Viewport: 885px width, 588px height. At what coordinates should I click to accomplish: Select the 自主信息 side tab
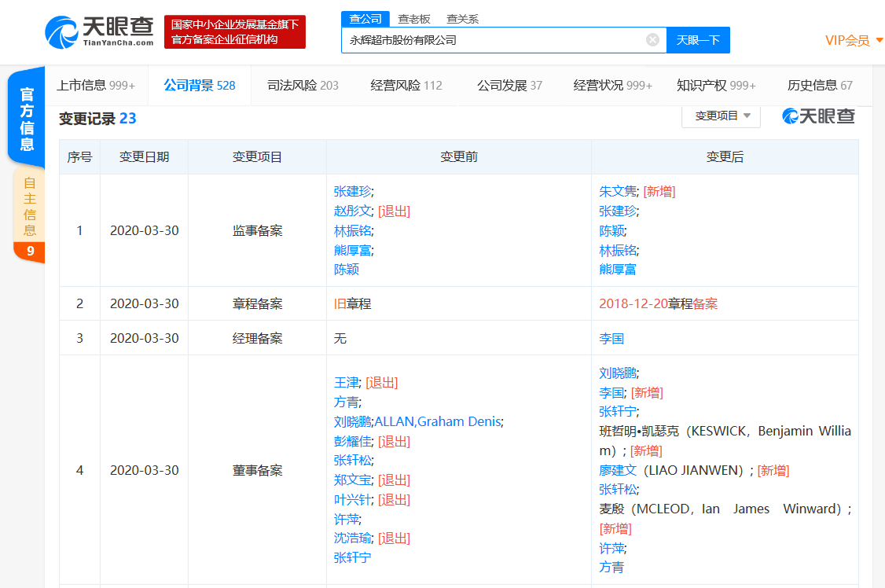pyautogui.click(x=29, y=206)
